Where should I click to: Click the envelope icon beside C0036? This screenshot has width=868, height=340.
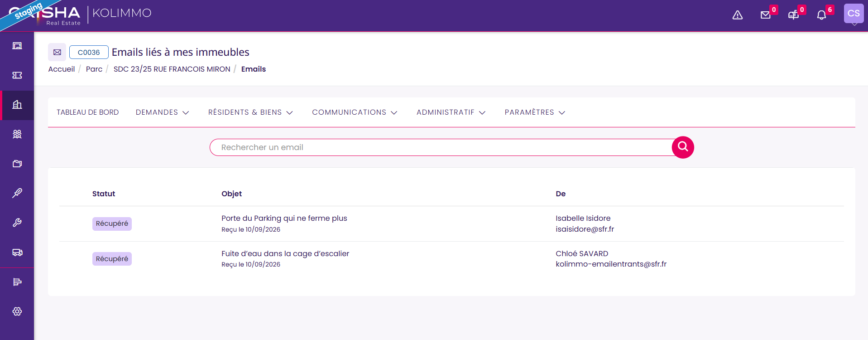tap(57, 52)
